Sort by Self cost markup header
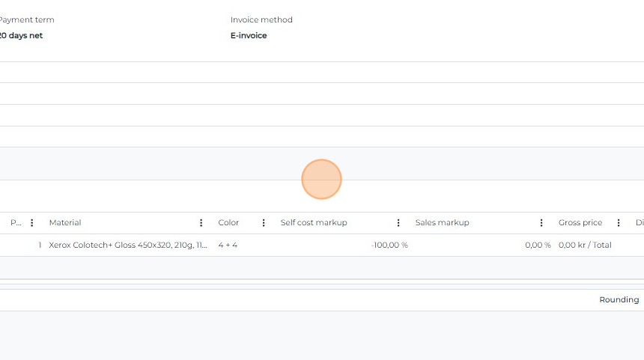 [314, 223]
